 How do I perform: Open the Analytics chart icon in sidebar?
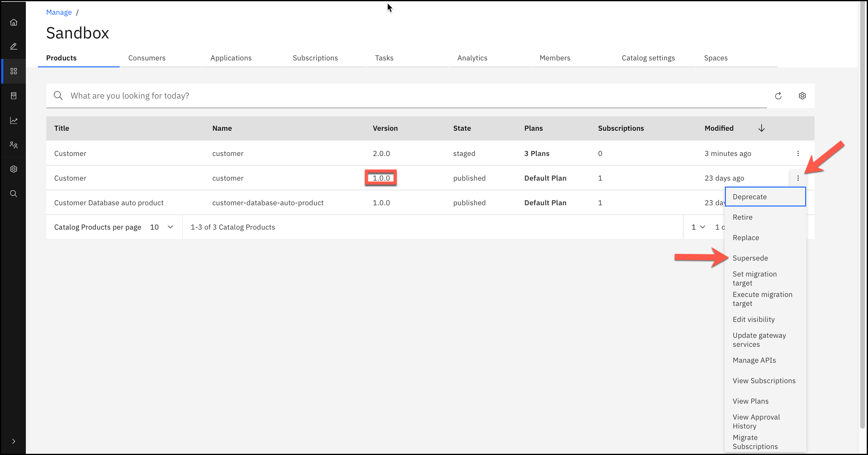coord(14,120)
